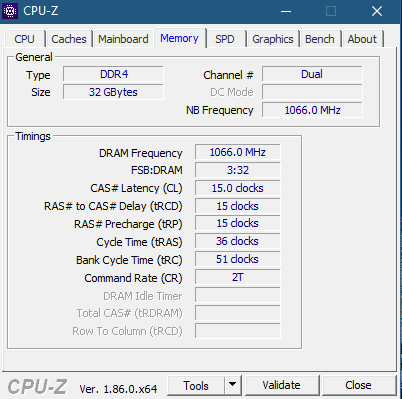Go to the About tab

tap(362, 39)
